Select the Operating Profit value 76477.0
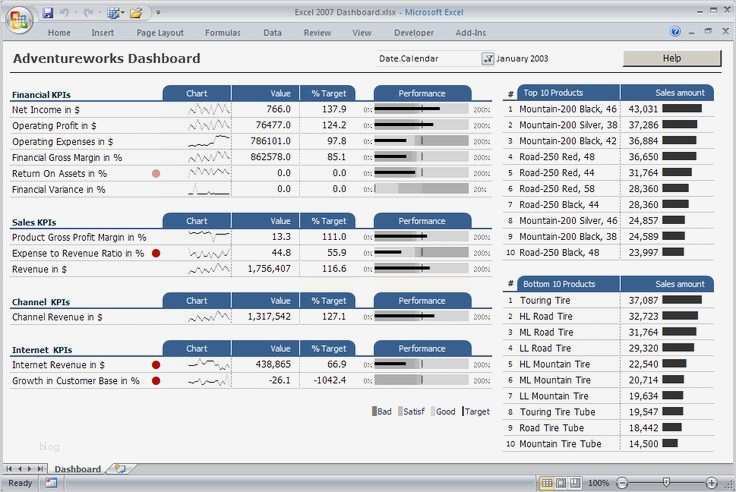 pos(273,125)
